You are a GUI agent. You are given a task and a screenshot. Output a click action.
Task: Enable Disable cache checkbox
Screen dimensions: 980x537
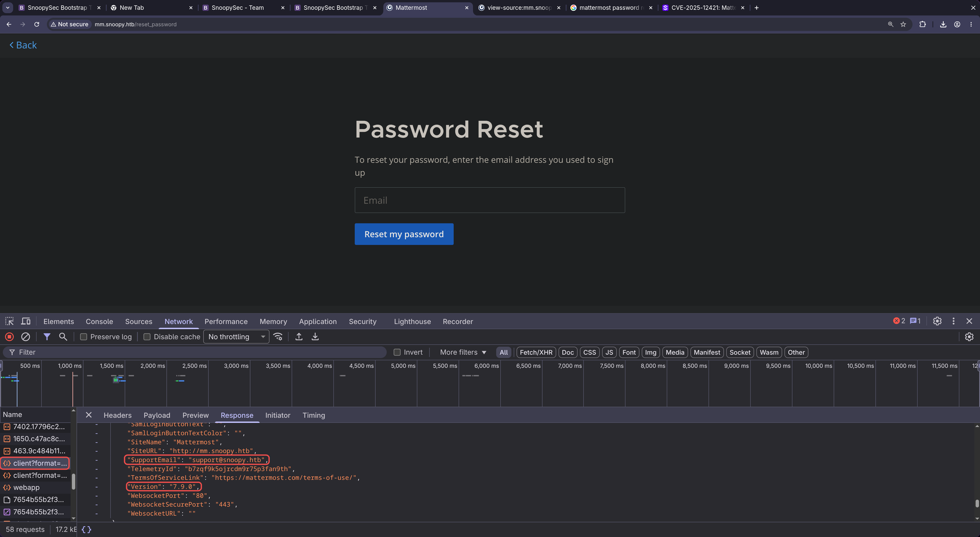147,337
